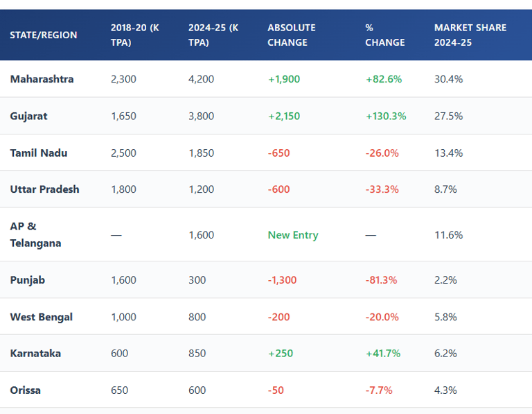
Task: Click the MARKET SHARE 2024-25 header
Action: pos(470,35)
